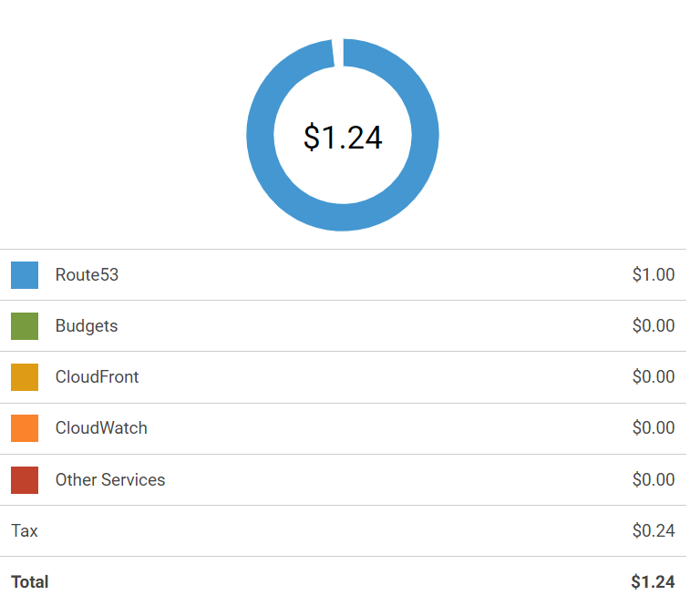Click the Tax row label
The image size is (690, 616).
point(25,531)
